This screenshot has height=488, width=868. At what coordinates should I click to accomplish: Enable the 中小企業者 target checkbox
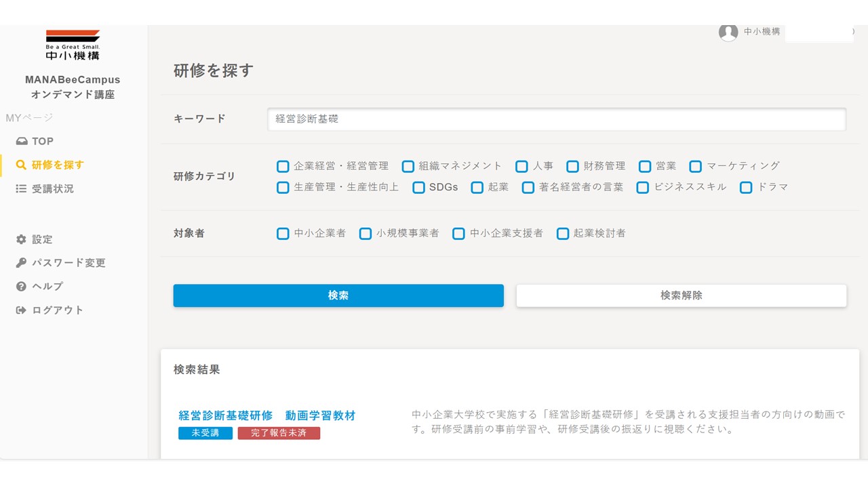pos(283,233)
